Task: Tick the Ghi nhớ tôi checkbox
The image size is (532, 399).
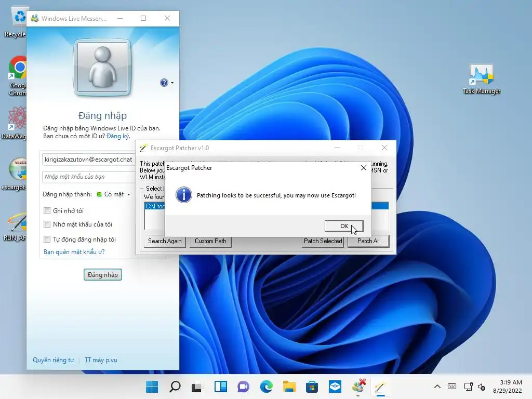Action: (x=47, y=211)
